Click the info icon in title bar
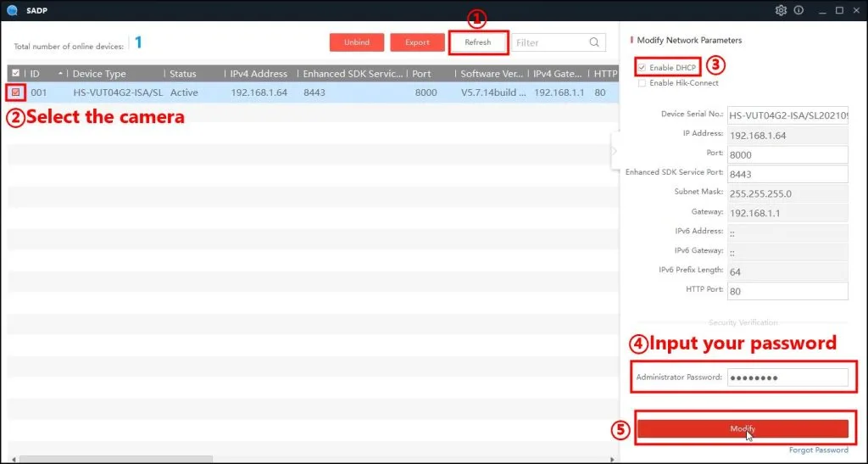 point(798,10)
